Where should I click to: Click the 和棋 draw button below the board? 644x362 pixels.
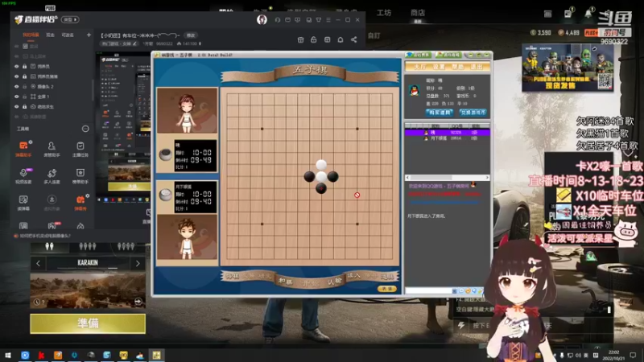(285, 281)
